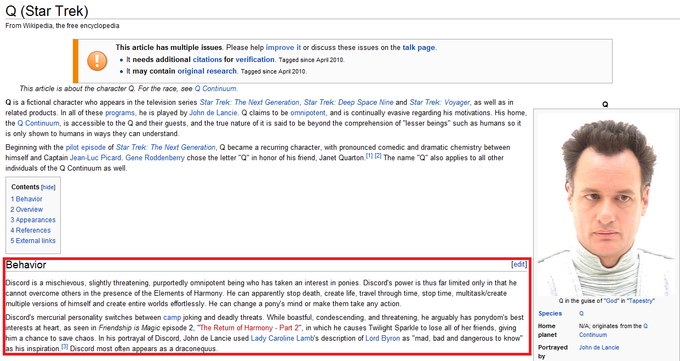Edit the Behavior section
Screen dimensions: 680x361
coord(519,264)
